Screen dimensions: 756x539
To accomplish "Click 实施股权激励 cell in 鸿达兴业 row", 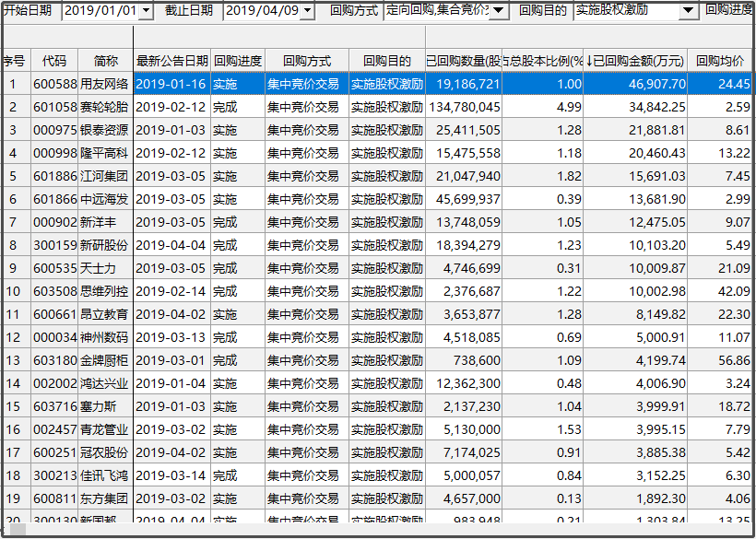I will (x=387, y=383).
